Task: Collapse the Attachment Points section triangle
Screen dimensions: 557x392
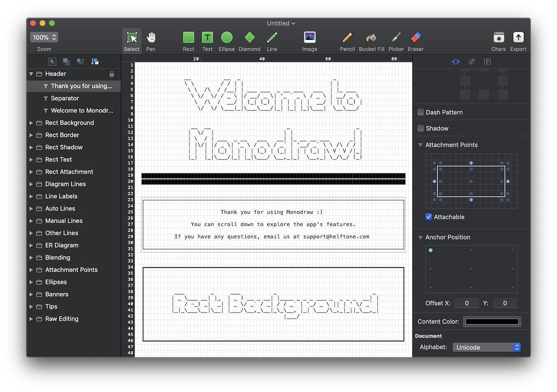Action: click(x=420, y=145)
